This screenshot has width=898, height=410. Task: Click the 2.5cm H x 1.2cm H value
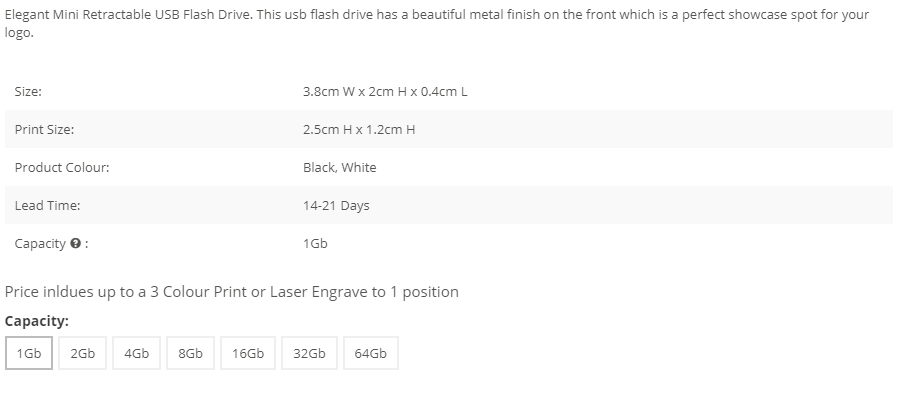coord(359,129)
